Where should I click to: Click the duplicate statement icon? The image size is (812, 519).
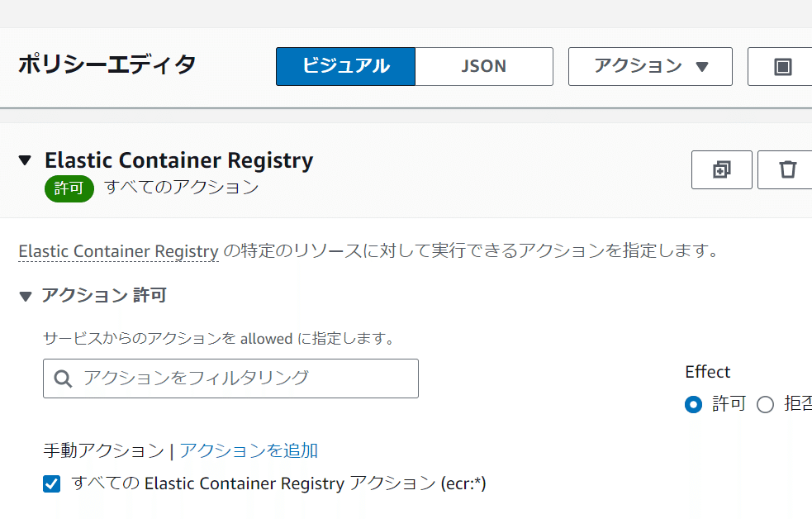point(721,170)
